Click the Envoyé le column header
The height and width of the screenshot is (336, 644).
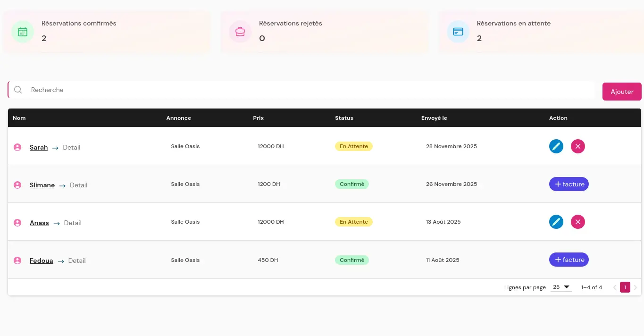click(434, 118)
